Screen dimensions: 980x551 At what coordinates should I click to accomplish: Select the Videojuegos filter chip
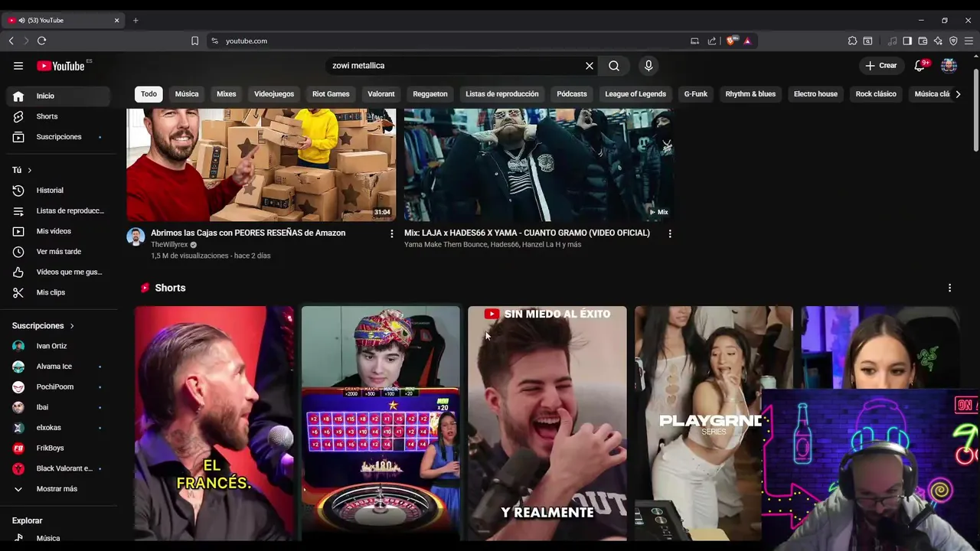(x=274, y=94)
